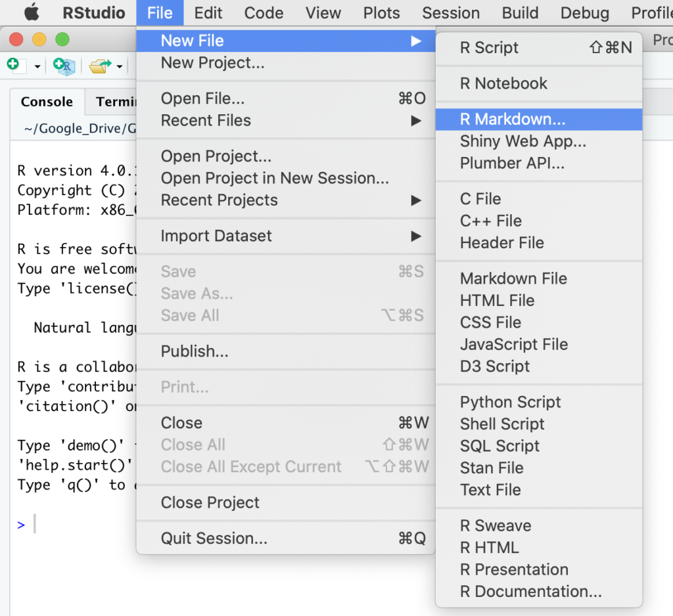Choose Open Project in New Session
Image resolution: width=673 pixels, height=616 pixels.
286,178
